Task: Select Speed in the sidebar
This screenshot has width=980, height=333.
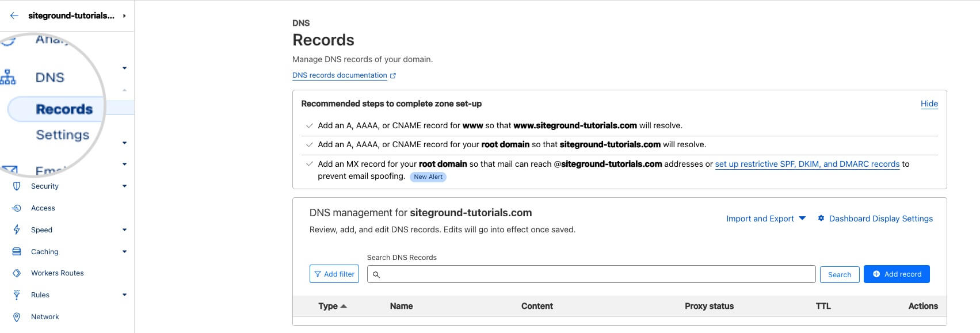Action: tap(41, 230)
